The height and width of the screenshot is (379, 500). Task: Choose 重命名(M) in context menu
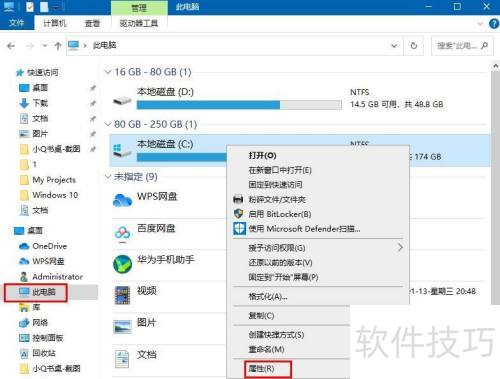click(266, 349)
